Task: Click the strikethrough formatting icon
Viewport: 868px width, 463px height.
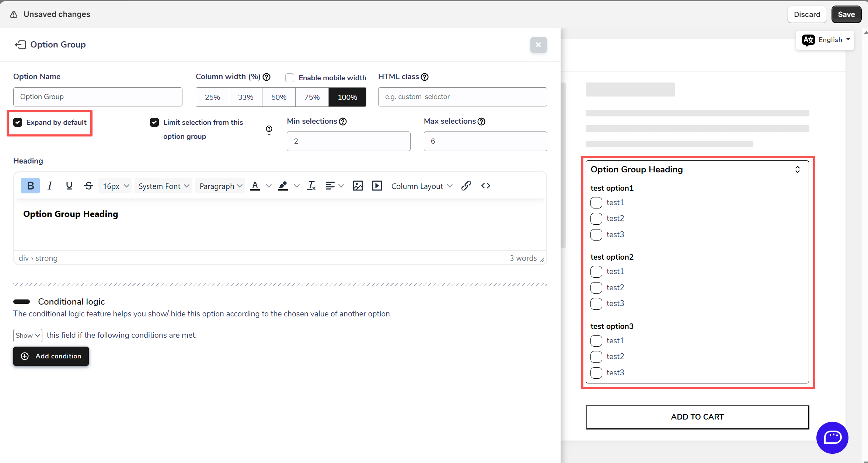Action: coord(88,186)
